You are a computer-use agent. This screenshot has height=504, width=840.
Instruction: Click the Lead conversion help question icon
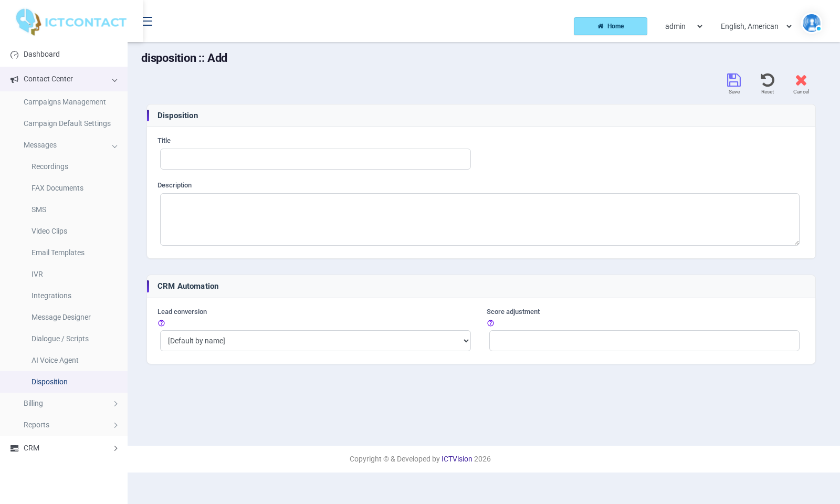[161, 323]
